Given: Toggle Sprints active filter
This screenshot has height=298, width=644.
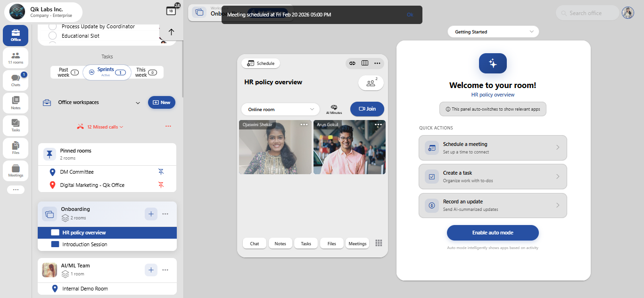Looking at the screenshot, I should [107, 72].
